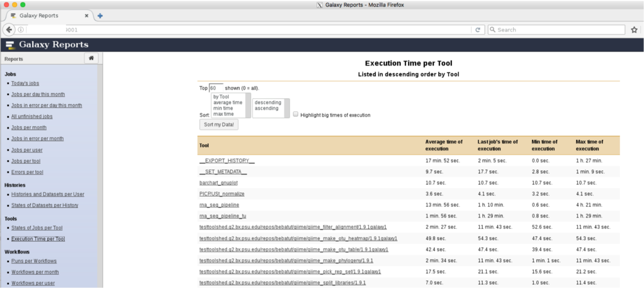Click the __EXPORT_HISTORY__ tool link
The width and height of the screenshot is (644, 288).
point(227,161)
